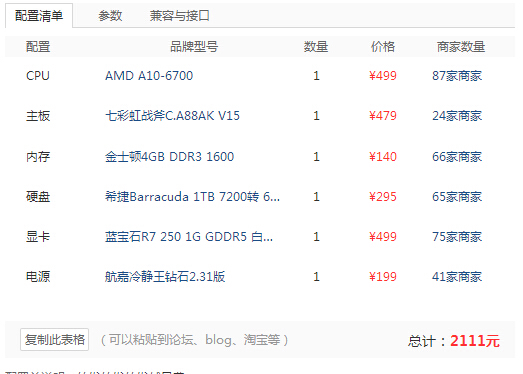Click the 65家商家 merchant link

457,197
